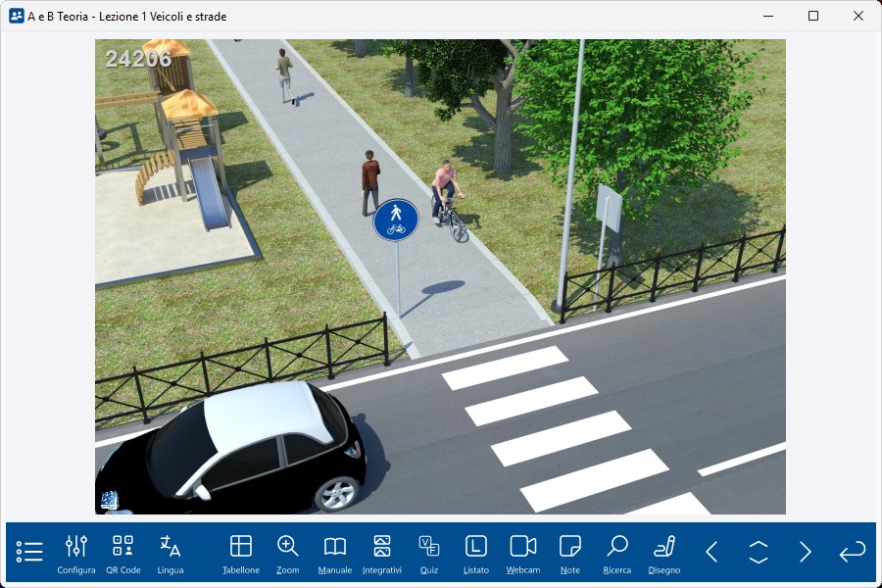Viewport: 882px width, 588px height.
Task: Open Integrativi materials
Action: [382, 553]
